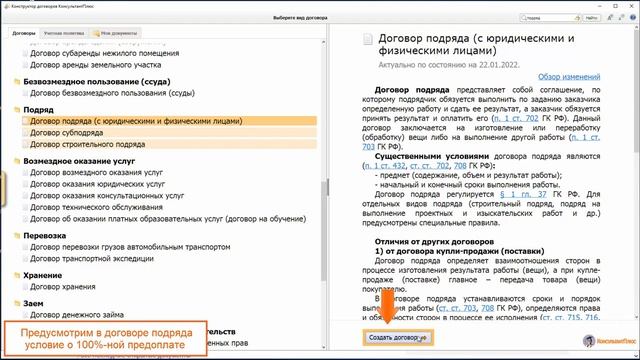
Task: Select Договор оказания консультационных услуг
Action: pyautogui.click(x=107, y=196)
